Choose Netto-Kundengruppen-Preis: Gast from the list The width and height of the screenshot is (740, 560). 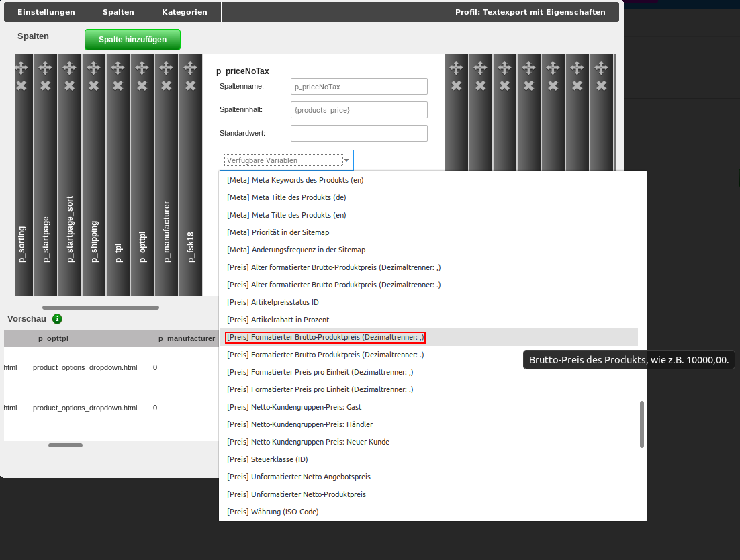(293, 407)
